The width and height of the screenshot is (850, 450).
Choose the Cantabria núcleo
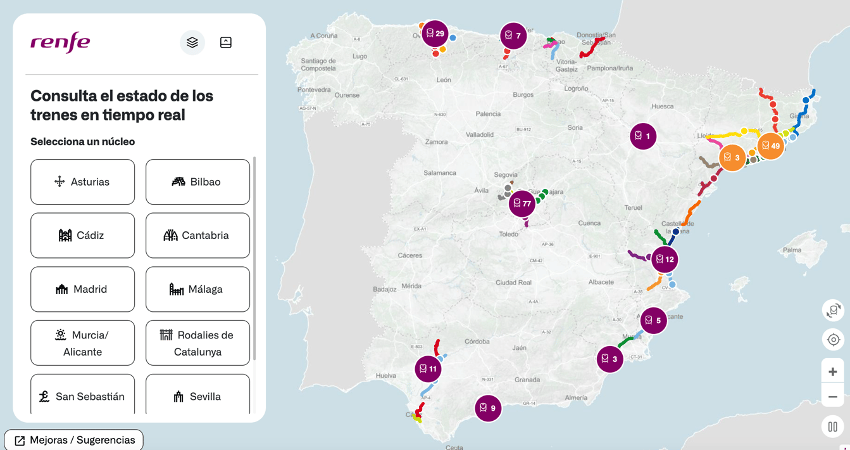[x=197, y=235]
